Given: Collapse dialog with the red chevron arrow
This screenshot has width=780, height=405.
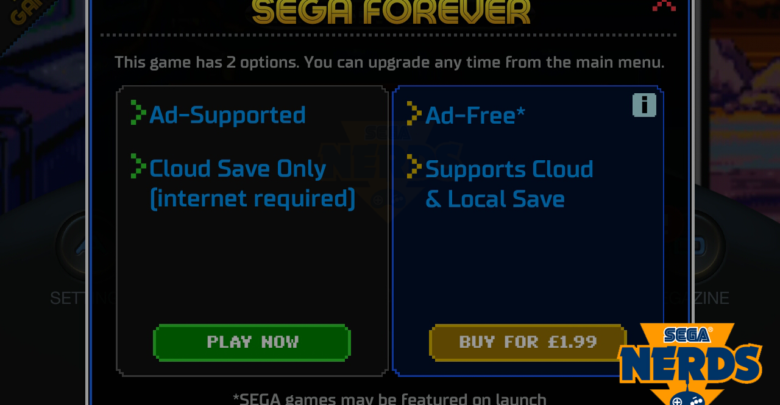Looking at the screenshot, I should pos(664,5).
